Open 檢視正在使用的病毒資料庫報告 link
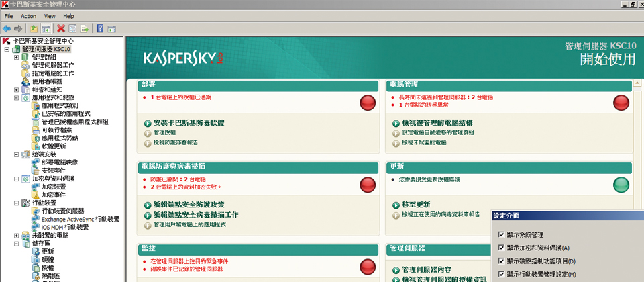644x282 pixels. tap(441, 215)
